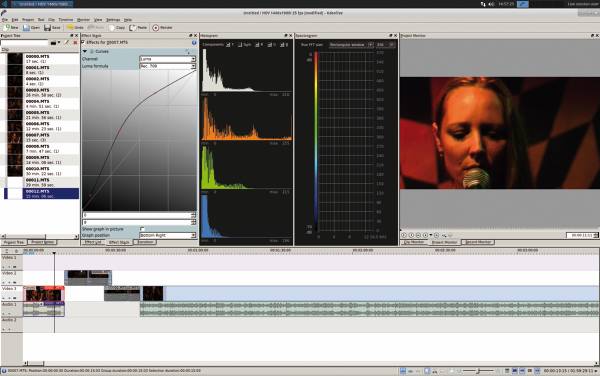The height and width of the screenshot is (376, 600).
Task: Toggle the histogram Y component checkbox
Action: coord(228,45)
